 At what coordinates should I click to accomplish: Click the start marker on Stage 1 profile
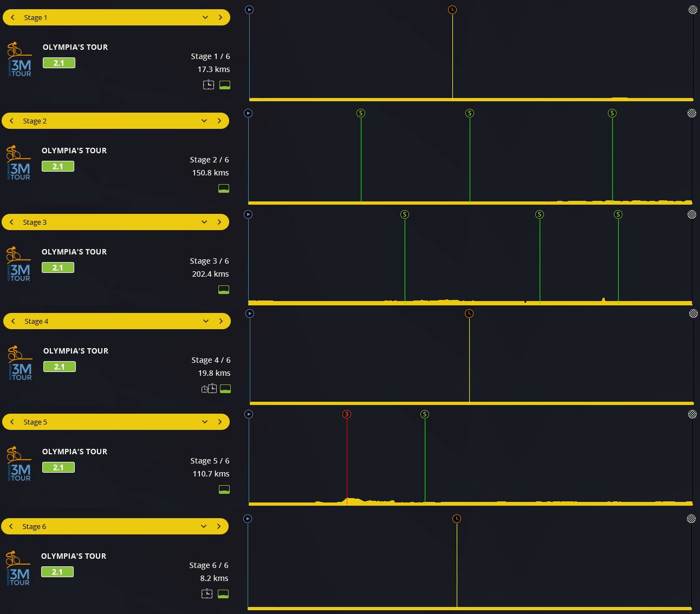pos(249,10)
